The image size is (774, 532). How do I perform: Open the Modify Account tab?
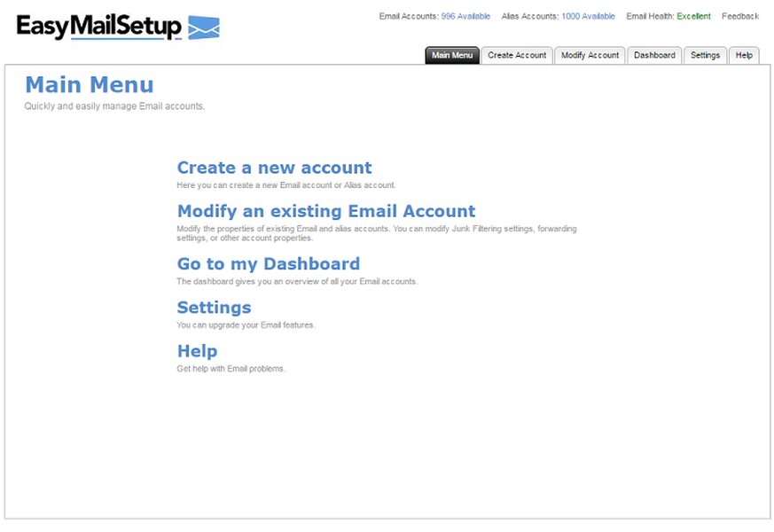pos(590,55)
